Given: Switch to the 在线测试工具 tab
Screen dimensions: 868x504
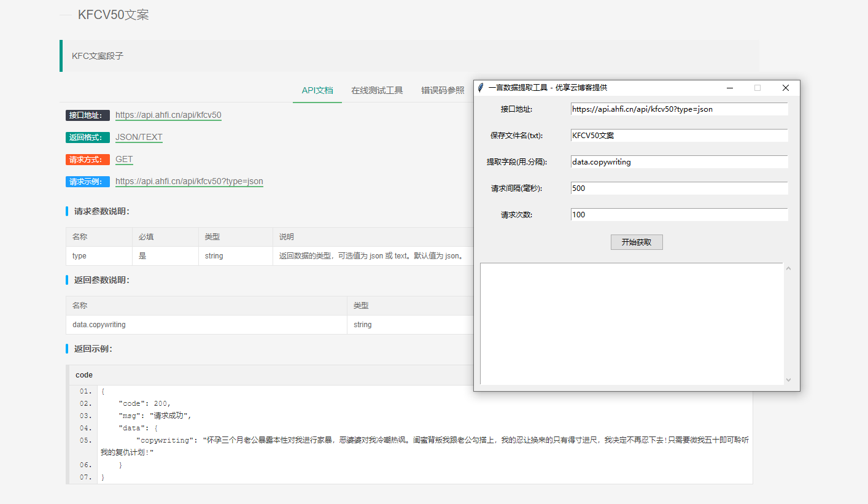Looking at the screenshot, I should [378, 89].
